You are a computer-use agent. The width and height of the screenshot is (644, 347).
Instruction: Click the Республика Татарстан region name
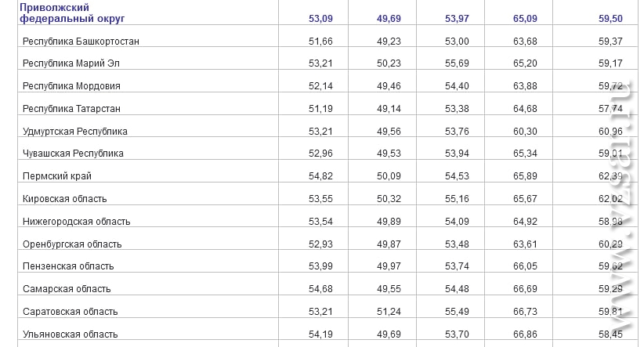click(x=71, y=109)
